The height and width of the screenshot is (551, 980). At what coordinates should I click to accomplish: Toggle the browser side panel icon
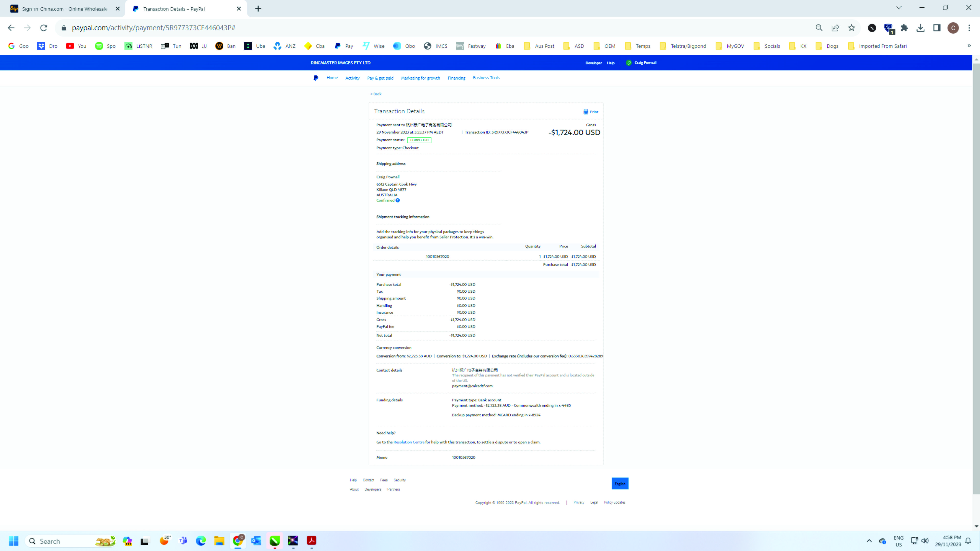pyautogui.click(x=937, y=28)
